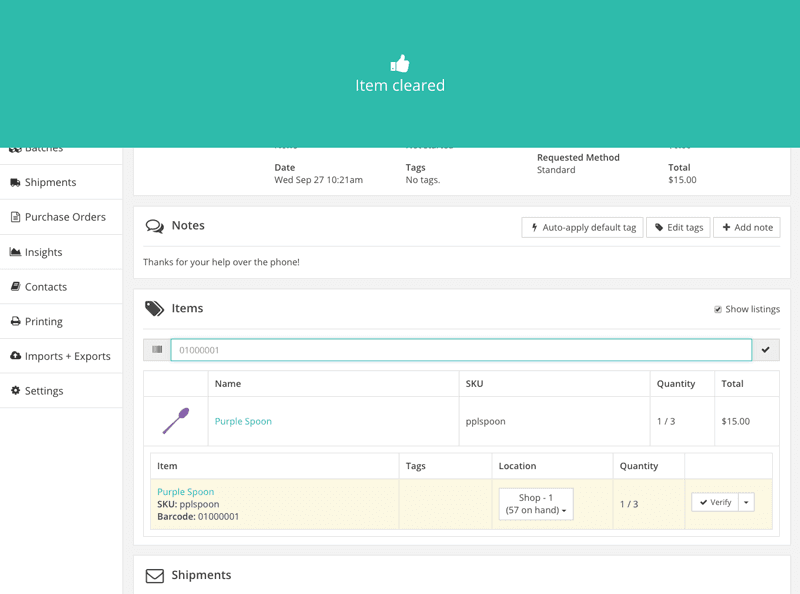Click the purple spoon product thumbnail
The image size is (800, 594).
(x=176, y=421)
